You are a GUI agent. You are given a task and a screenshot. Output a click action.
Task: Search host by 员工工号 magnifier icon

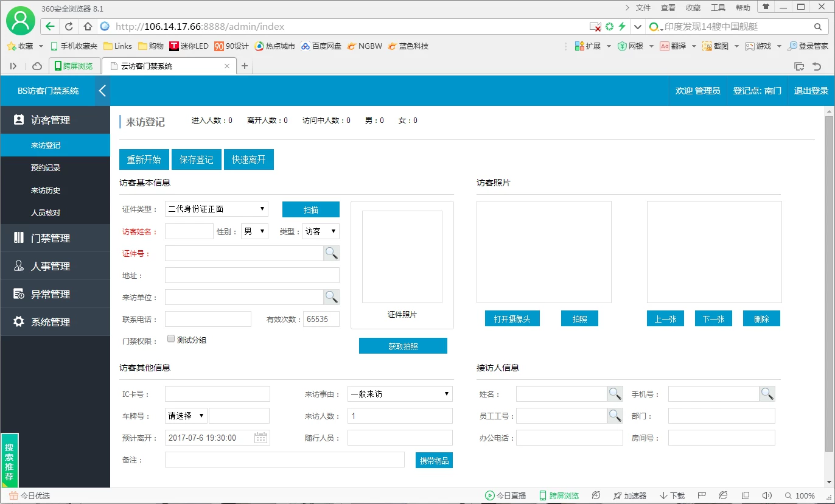click(x=615, y=416)
